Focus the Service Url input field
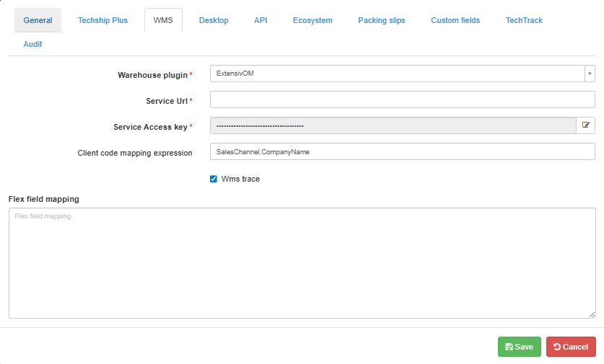 pos(402,99)
